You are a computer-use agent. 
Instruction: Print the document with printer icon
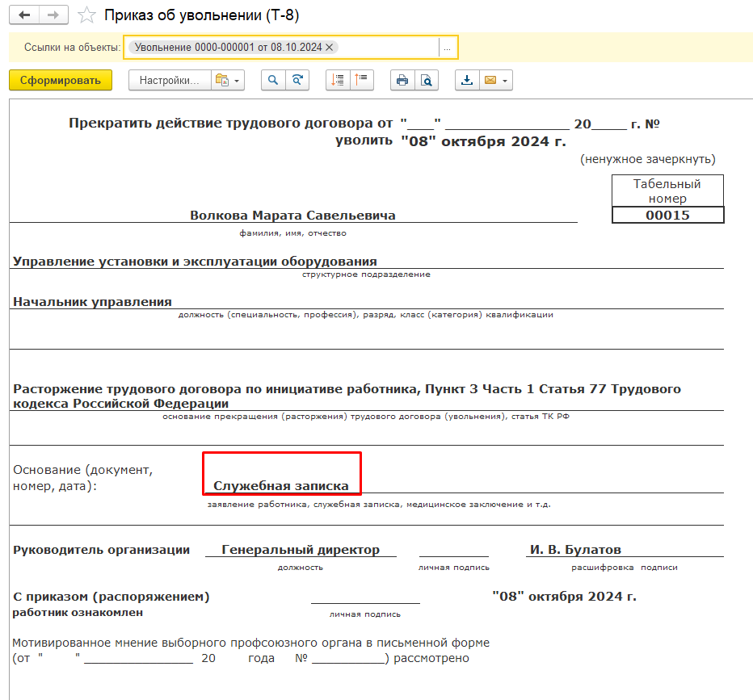click(402, 80)
